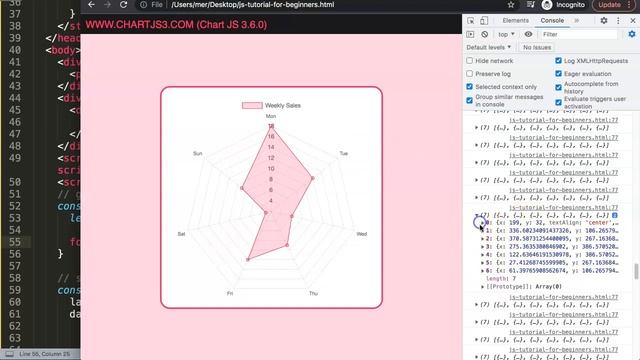Click the 'length: 7' property line
This screenshot has width=640, height=360.
tap(501, 278)
